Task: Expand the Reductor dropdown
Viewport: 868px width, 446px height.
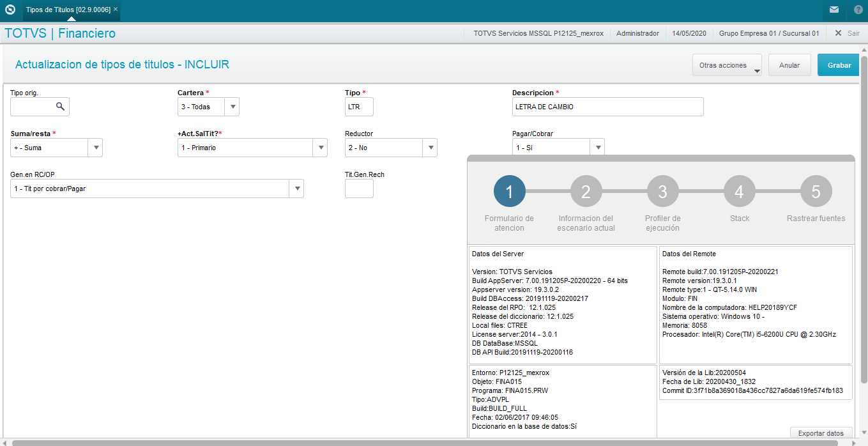Action: pos(430,148)
